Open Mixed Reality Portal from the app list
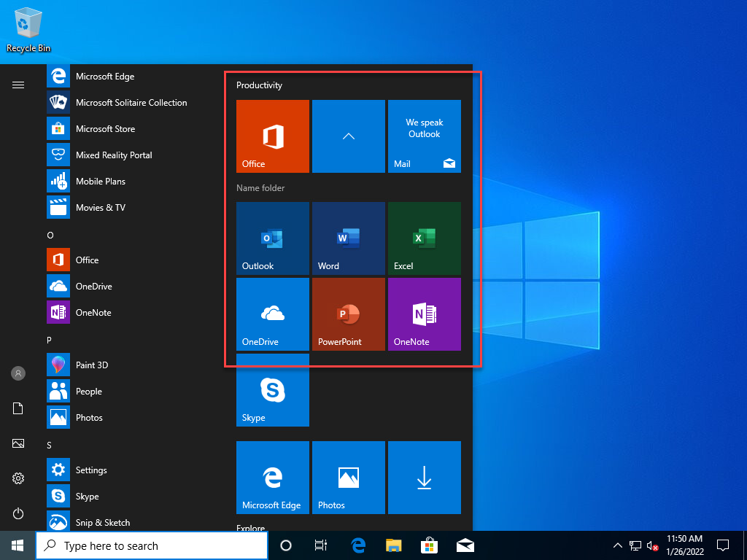 [x=114, y=155]
